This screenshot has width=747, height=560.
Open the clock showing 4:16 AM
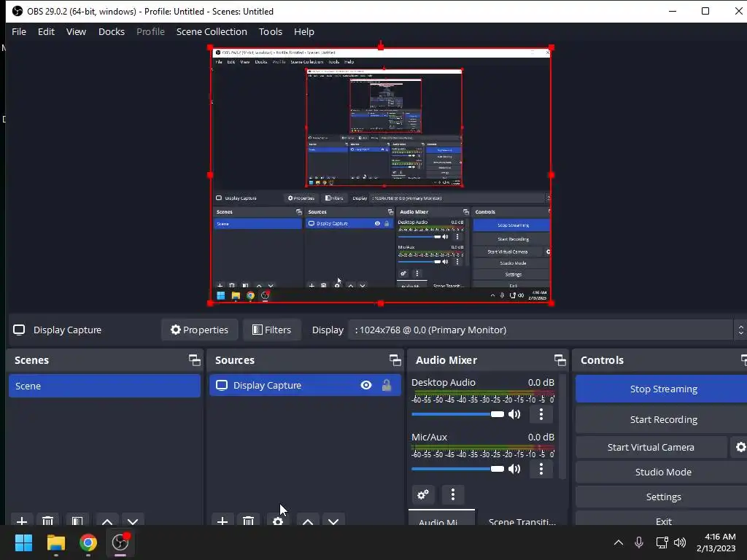point(716,542)
